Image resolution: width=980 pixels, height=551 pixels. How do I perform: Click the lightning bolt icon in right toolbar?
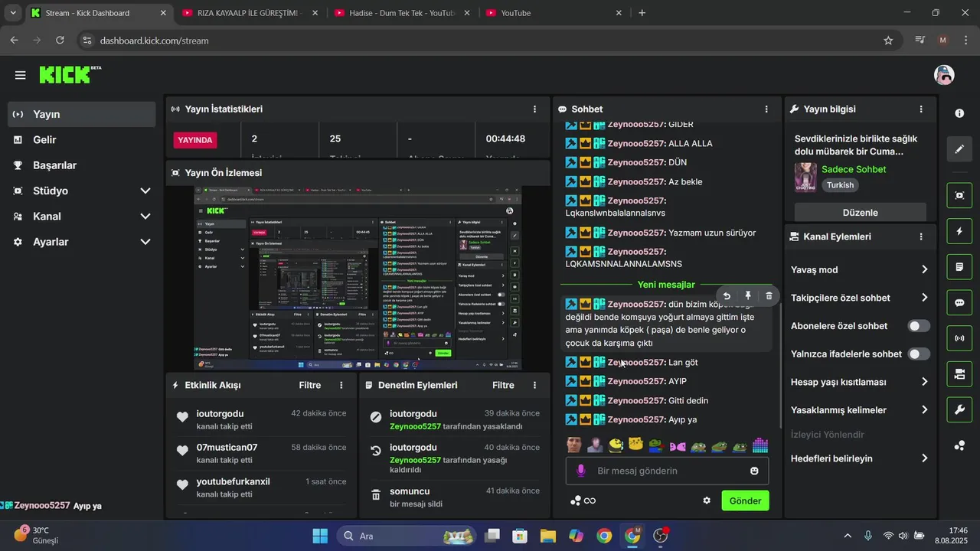[x=959, y=231]
